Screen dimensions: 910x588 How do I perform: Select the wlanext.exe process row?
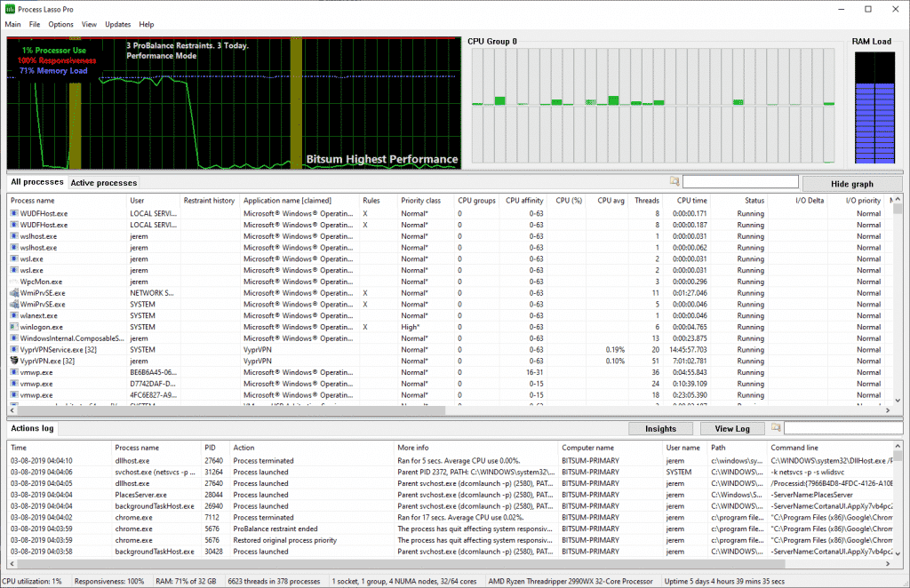tap(451, 315)
